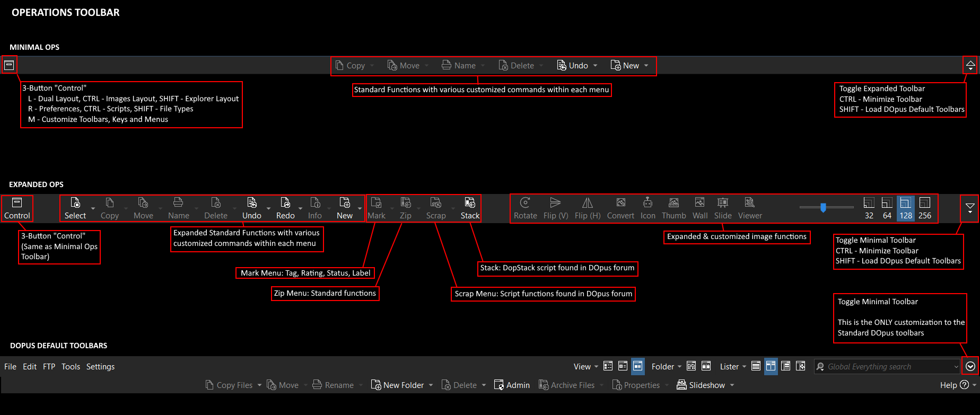The height and width of the screenshot is (415, 980).
Task: Click the thumbnail size slider handle
Action: (823, 207)
